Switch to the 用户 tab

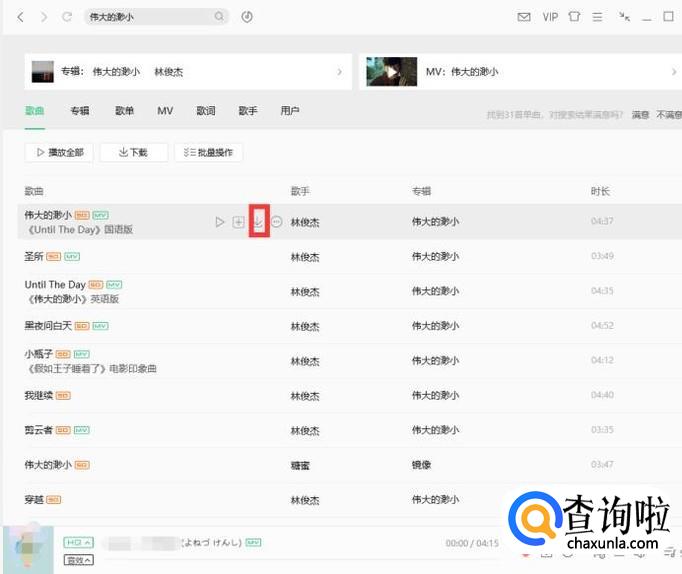[x=289, y=111]
